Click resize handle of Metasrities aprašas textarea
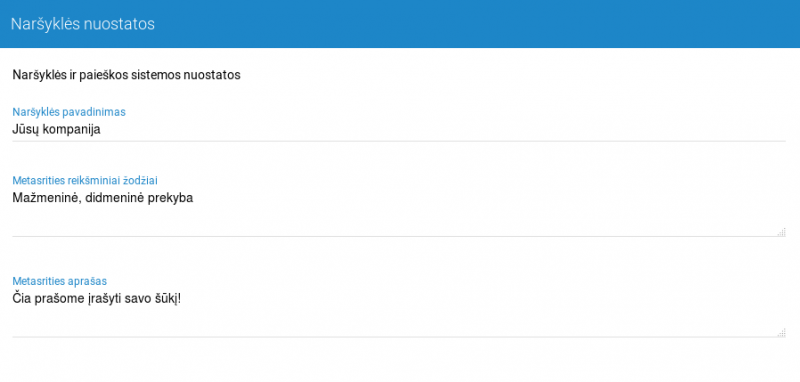Viewport: 800px width, 382px height. point(781,333)
